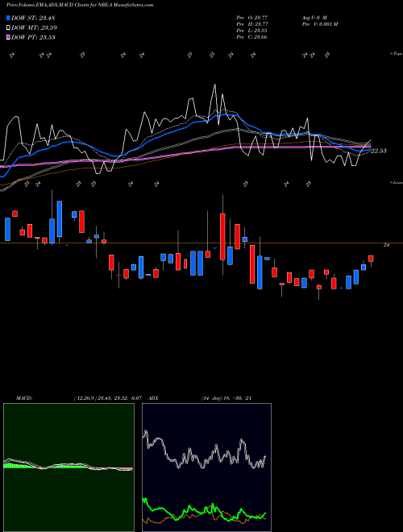Viewport: 403px width, 532px height.
Task: Click the MACD panel heading
Action: 24,398
